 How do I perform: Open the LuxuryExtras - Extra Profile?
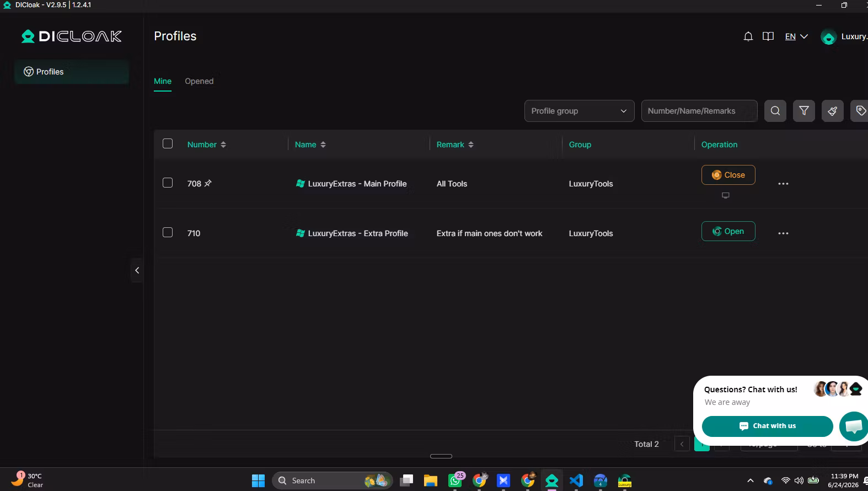728,231
